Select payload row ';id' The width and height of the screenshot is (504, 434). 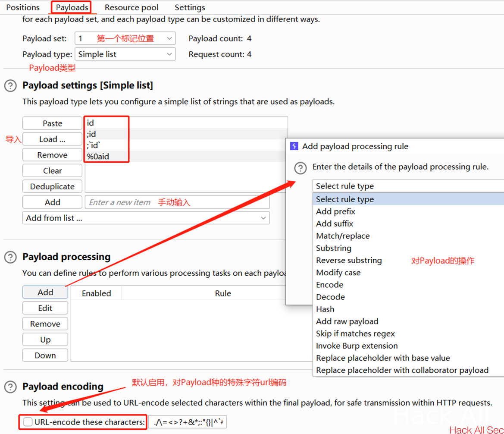[186, 134]
